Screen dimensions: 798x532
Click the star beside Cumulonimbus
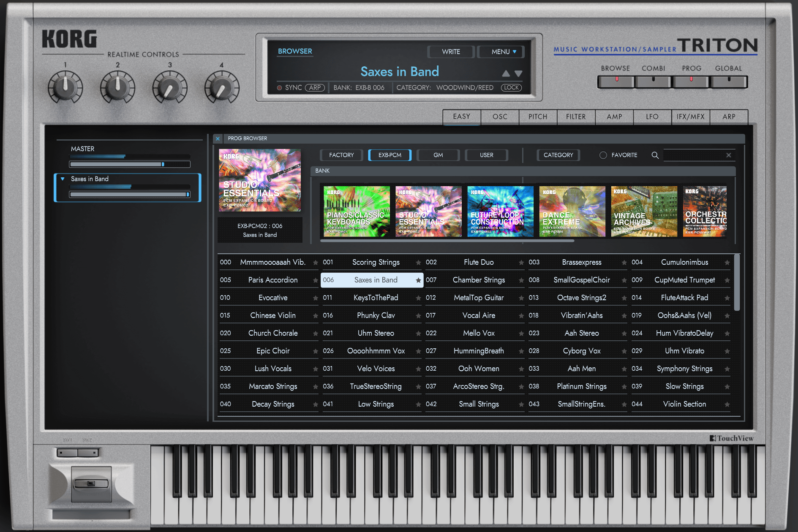pos(727,263)
